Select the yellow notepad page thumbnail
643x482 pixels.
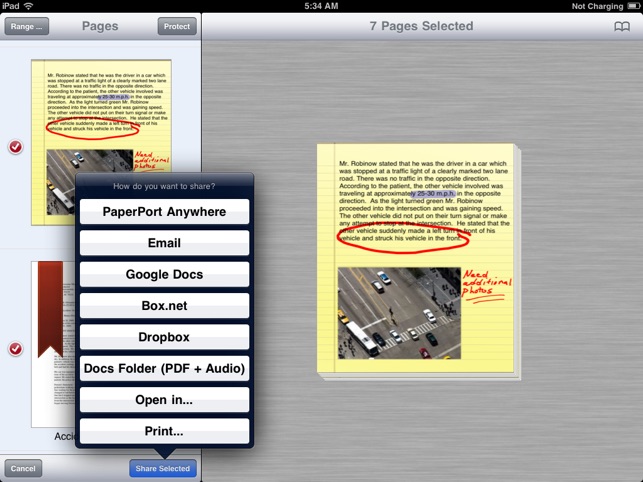101,117
